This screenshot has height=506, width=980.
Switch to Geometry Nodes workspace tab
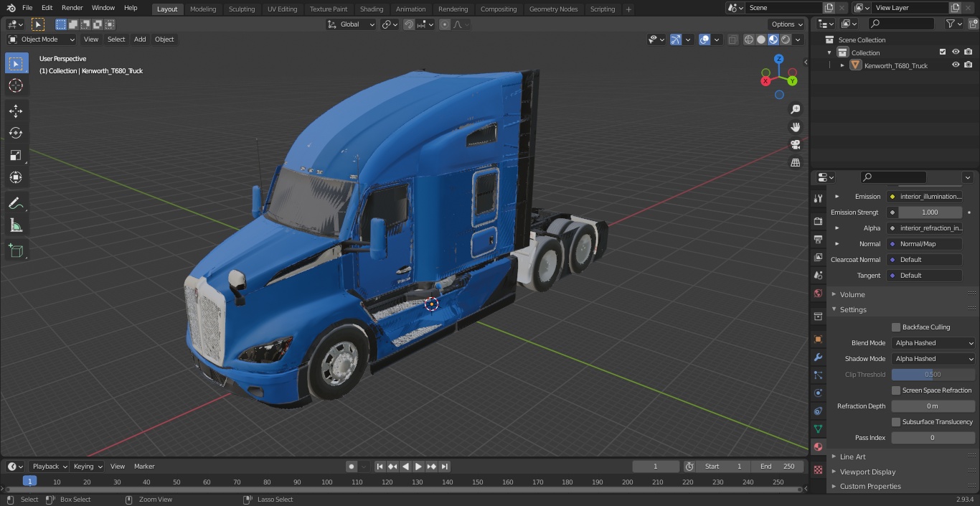pos(553,9)
